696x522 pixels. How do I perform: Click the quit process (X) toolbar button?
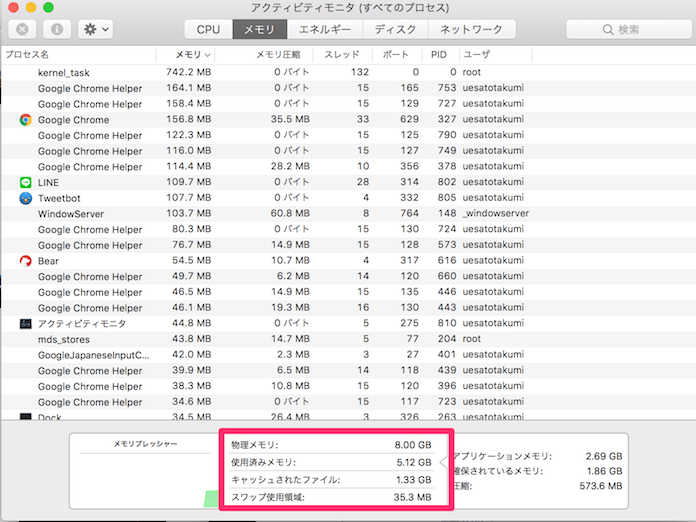[x=22, y=30]
